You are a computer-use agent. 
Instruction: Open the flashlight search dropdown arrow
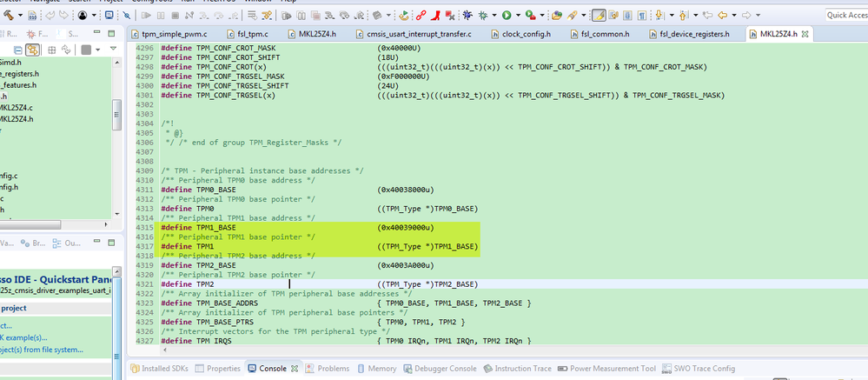(584, 15)
